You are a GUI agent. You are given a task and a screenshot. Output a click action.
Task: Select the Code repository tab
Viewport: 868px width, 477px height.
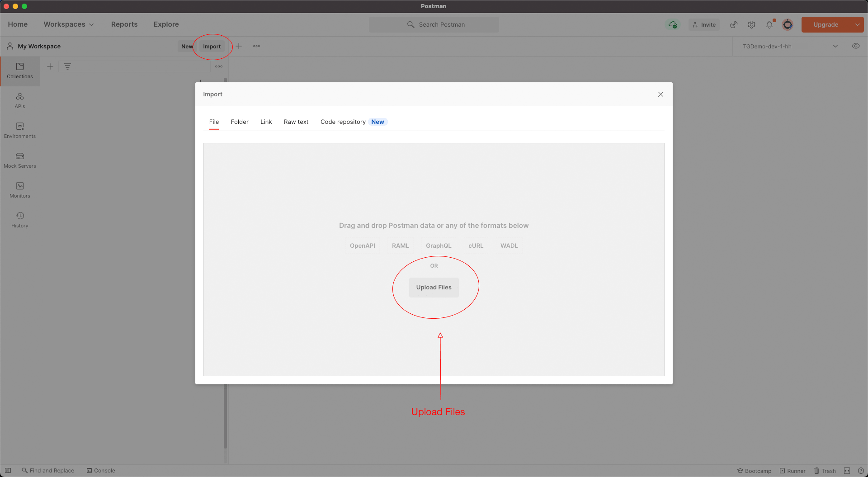343,122
